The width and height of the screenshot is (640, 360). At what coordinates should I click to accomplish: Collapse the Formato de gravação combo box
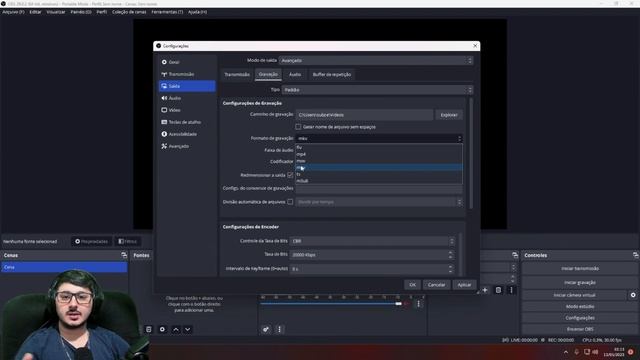pos(379,139)
